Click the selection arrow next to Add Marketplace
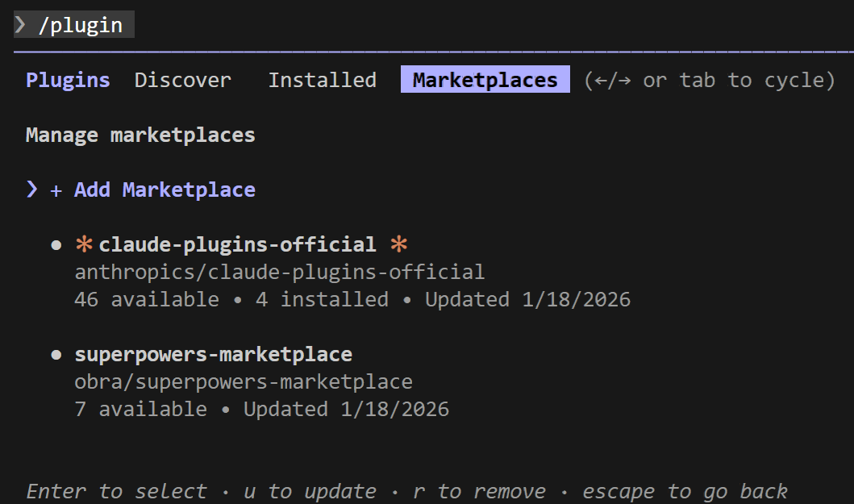This screenshot has width=854, height=504. click(32, 190)
